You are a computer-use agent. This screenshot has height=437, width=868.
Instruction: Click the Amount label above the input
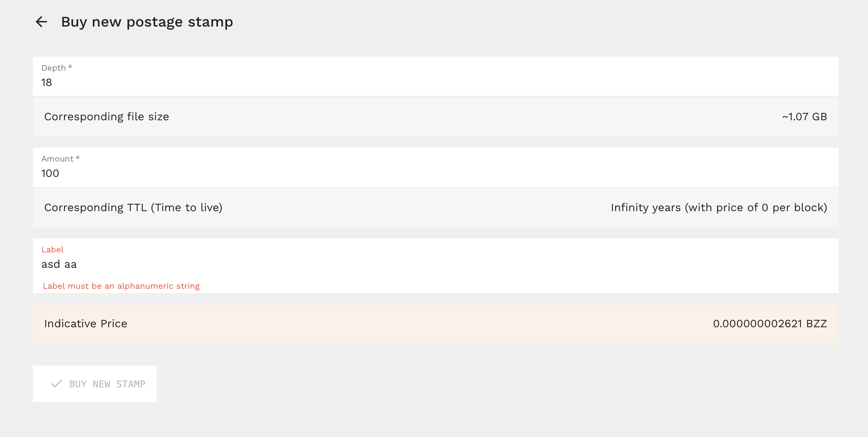[x=60, y=158]
